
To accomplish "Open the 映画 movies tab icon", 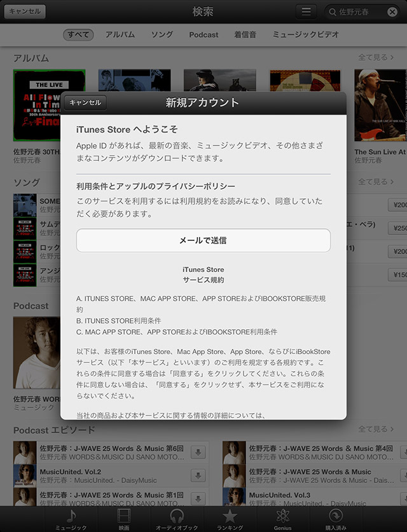I will (x=124, y=517).
